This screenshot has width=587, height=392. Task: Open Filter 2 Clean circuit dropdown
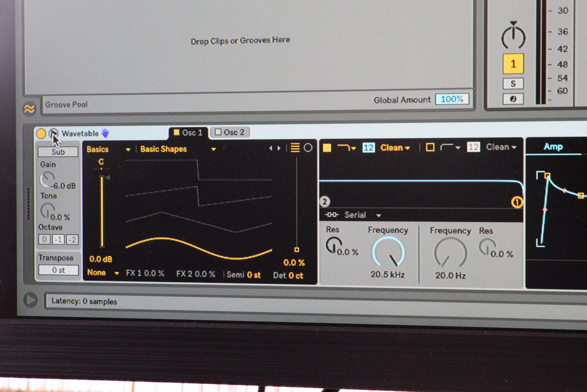click(x=501, y=147)
